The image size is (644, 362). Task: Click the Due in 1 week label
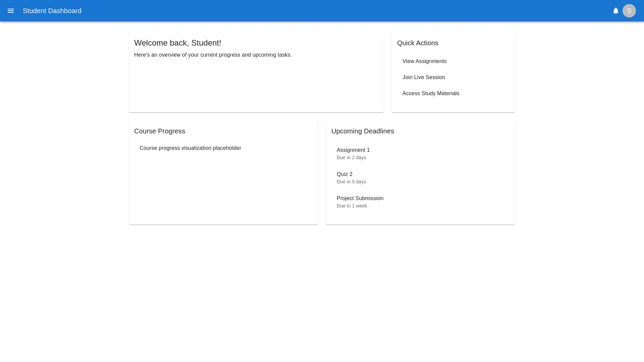coord(352,206)
